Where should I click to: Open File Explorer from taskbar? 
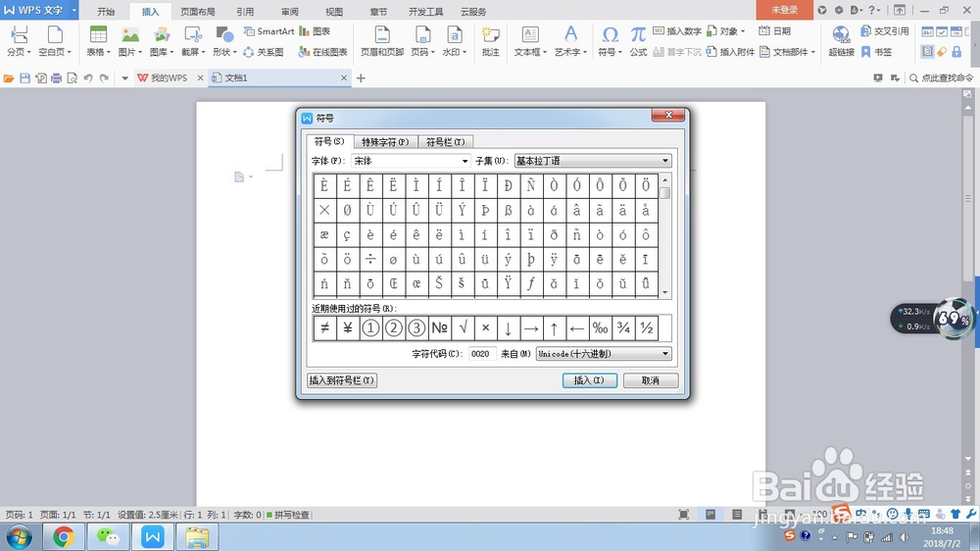click(197, 536)
